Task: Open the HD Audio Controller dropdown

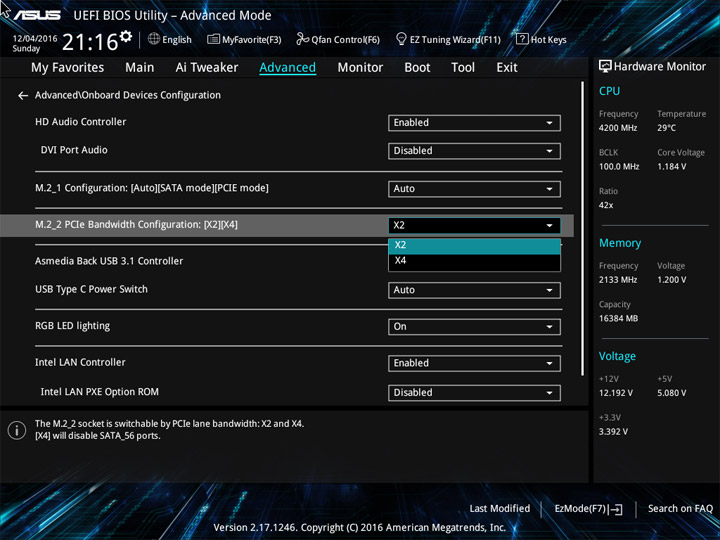Action: (474, 123)
